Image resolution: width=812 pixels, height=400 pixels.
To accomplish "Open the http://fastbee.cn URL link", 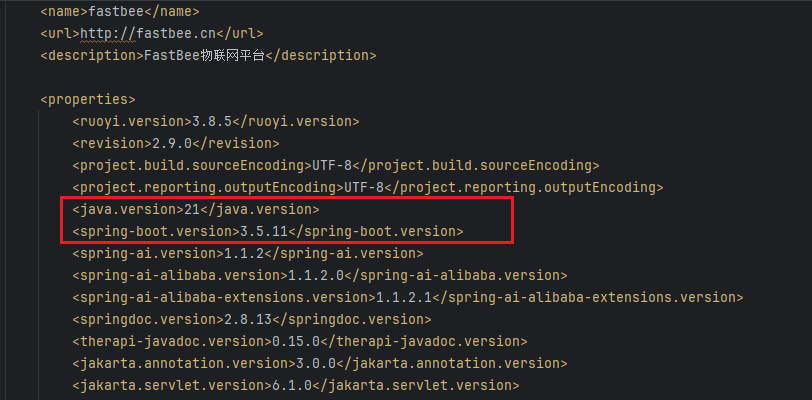I will point(149,34).
